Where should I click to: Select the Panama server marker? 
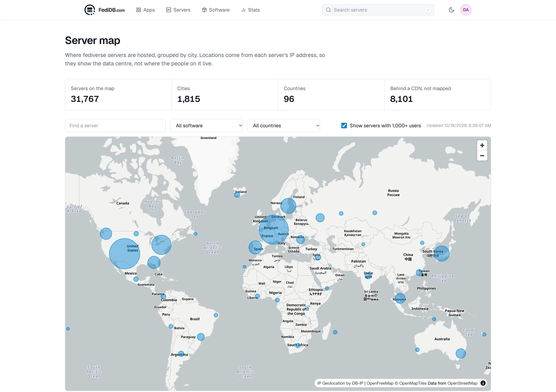click(x=163, y=296)
